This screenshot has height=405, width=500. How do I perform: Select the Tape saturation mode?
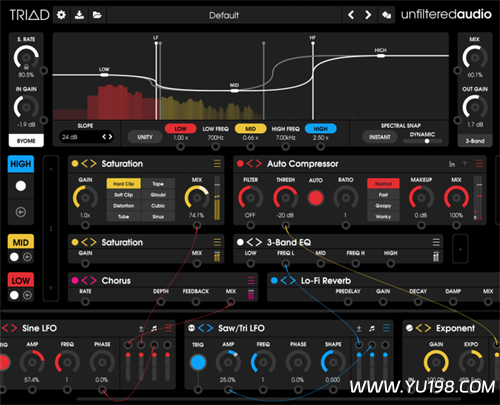(158, 184)
